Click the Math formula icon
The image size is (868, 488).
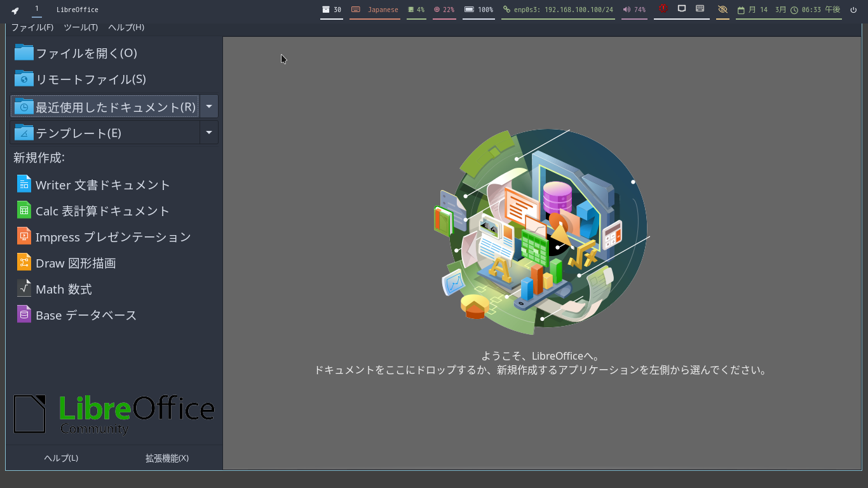(24, 288)
